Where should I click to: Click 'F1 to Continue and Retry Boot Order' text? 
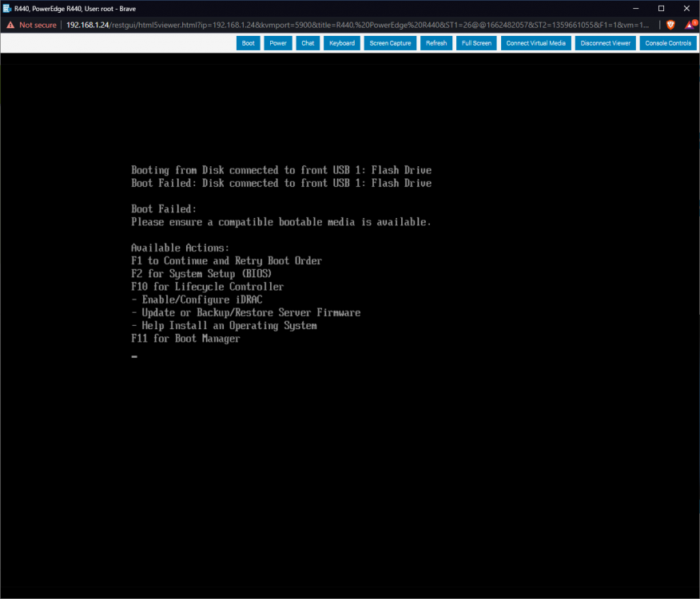pyautogui.click(x=226, y=260)
